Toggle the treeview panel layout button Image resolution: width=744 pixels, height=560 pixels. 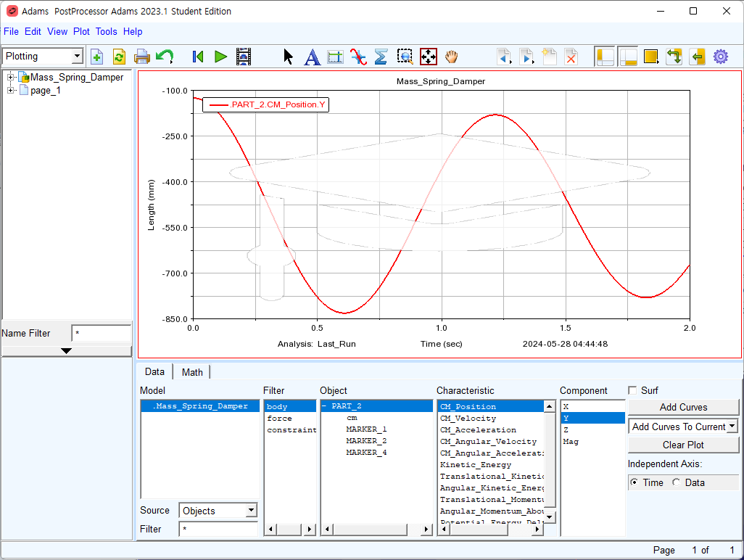point(605,57)
